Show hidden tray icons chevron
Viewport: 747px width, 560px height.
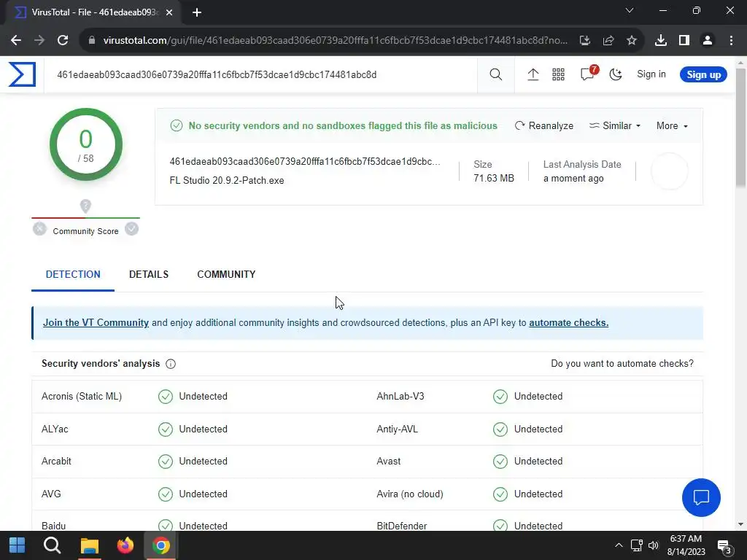(619, 545)
